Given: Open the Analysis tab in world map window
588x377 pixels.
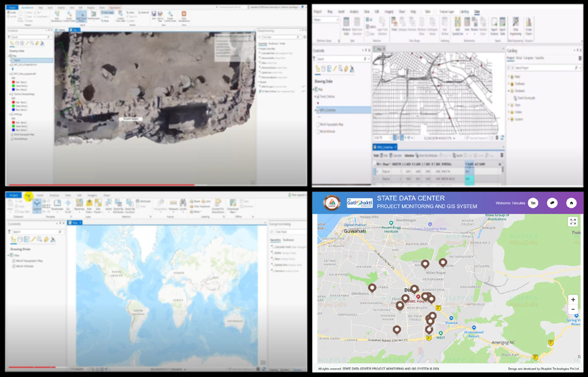Looking at the screenshot, I should pyautogui.click(x=55, y=195).
